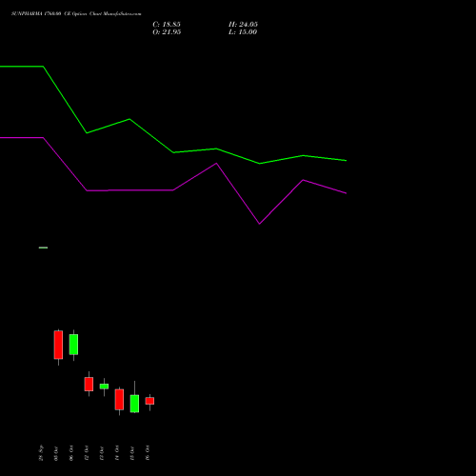
Task: Select the green candlestick with the long upper wick
Action: [134, 403]
